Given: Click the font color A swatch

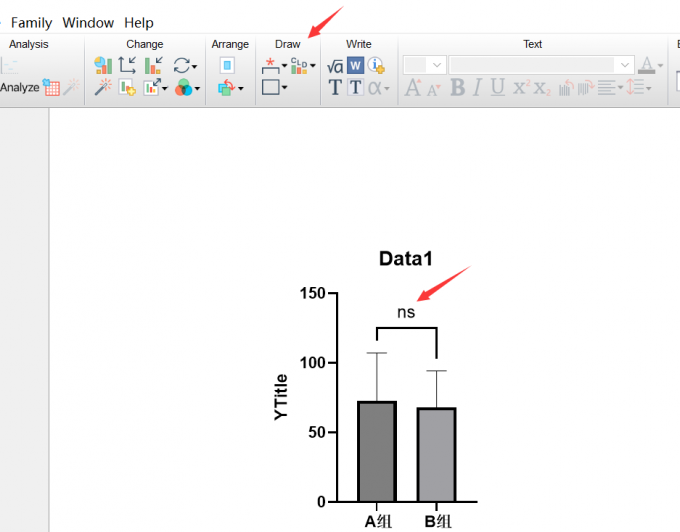Looking at the screenshot, I should (x=647, y=65).
